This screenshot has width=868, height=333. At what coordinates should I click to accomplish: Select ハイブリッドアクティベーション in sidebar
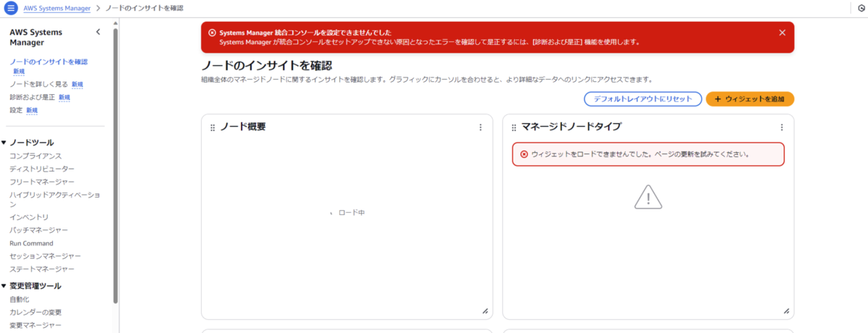(x=54, y=199)
